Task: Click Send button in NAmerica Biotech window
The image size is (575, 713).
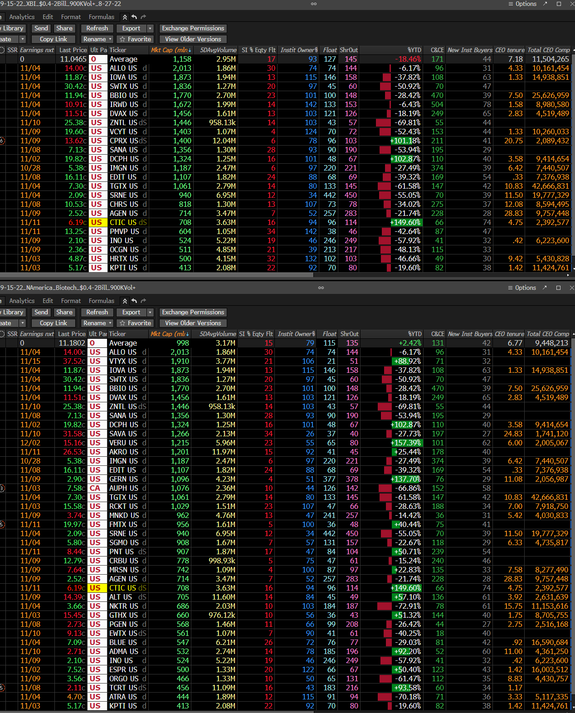Action: point(41,312)
